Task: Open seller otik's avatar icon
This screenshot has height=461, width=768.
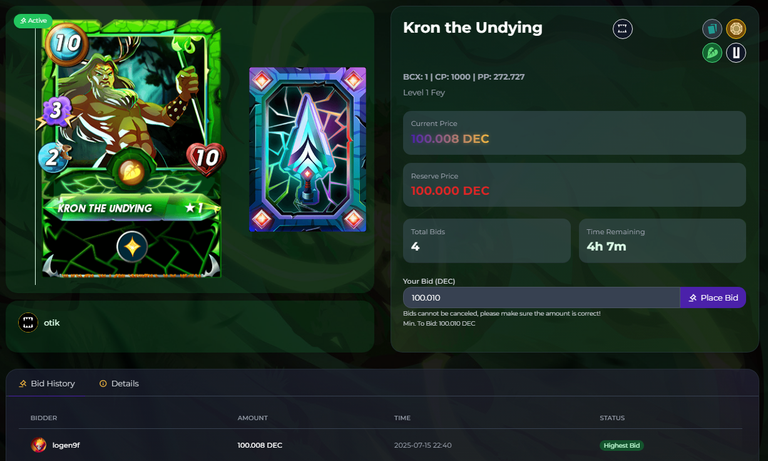Action: [28, 322]
